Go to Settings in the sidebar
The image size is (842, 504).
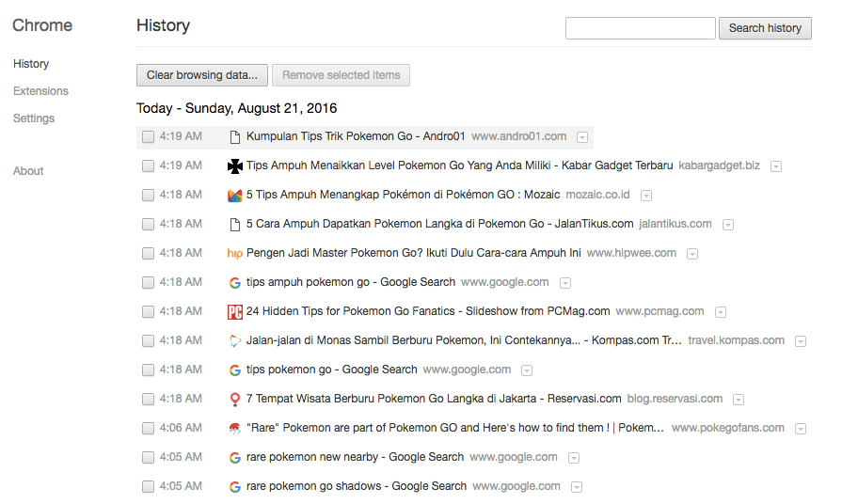pos(34,118)
